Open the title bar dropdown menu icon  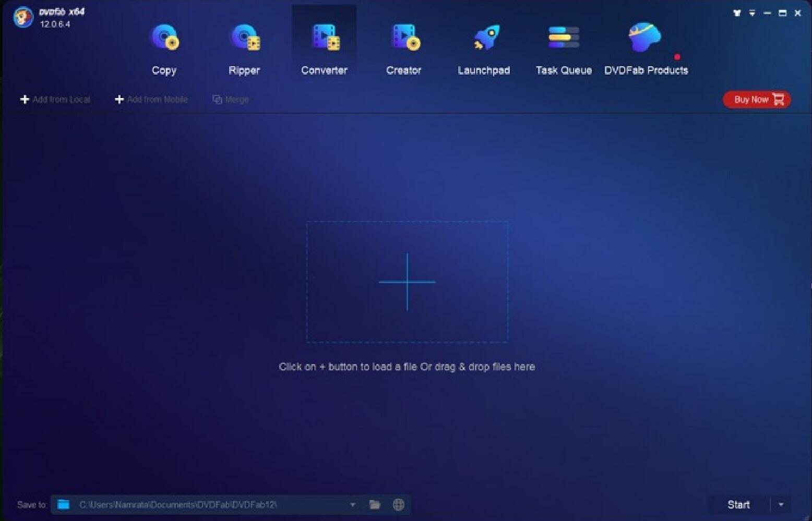tap(752, 13)
